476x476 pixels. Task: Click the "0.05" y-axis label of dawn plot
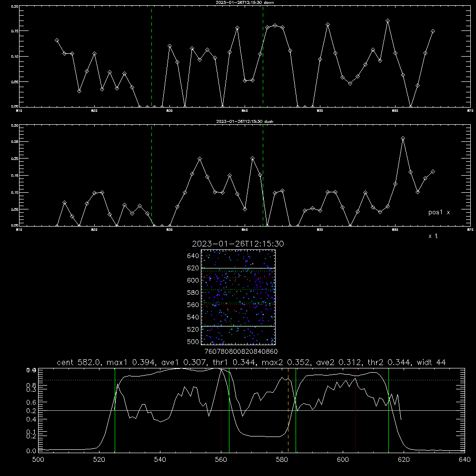pos(15,82)
